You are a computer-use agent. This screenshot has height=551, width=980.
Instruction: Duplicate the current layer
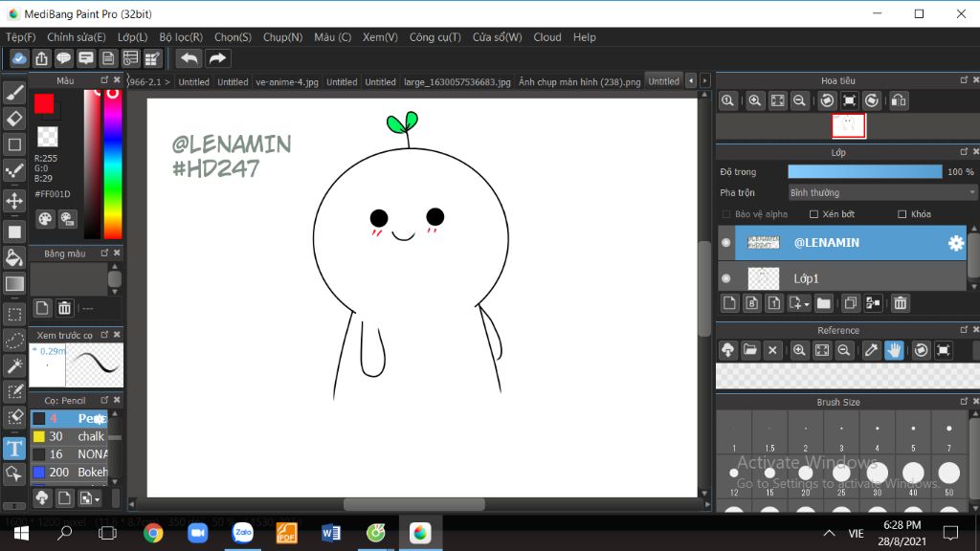[850, 303]
